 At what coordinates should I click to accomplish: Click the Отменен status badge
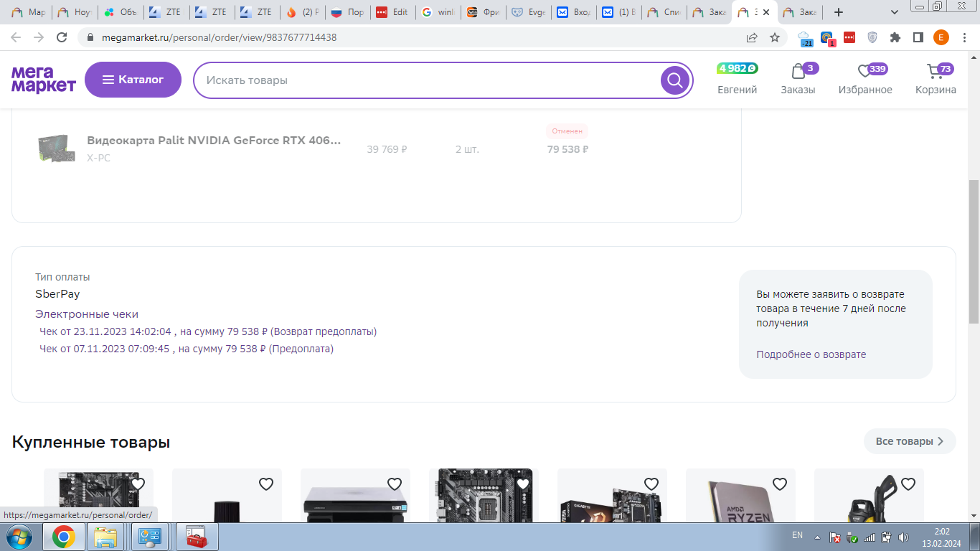coord(567,131)
